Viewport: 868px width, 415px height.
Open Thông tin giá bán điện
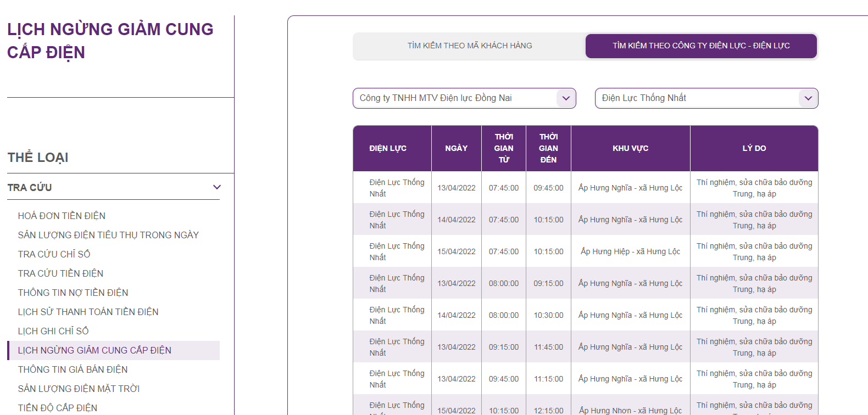click(73, 369)
